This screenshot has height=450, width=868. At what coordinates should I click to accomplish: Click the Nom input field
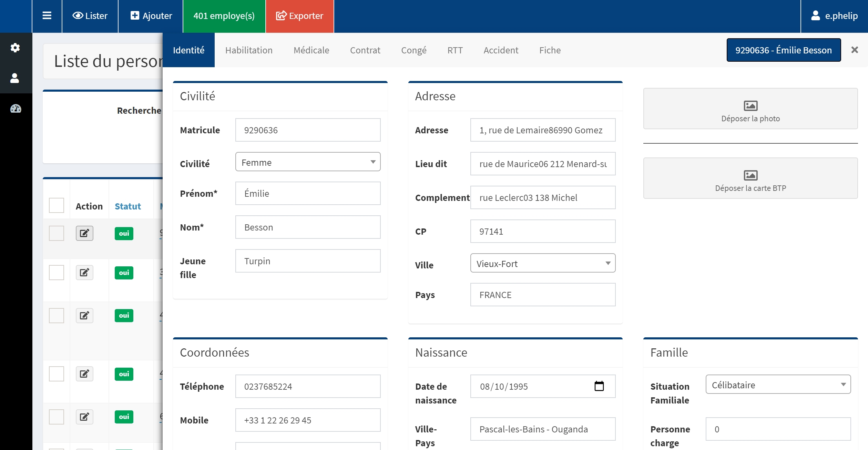pos(308,227)
